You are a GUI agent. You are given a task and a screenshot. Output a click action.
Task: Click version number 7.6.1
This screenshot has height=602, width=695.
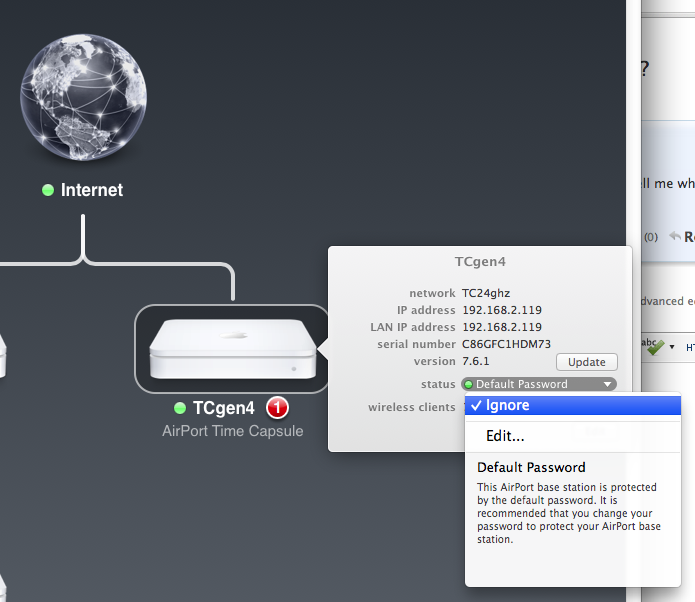(x=476, y=361)
